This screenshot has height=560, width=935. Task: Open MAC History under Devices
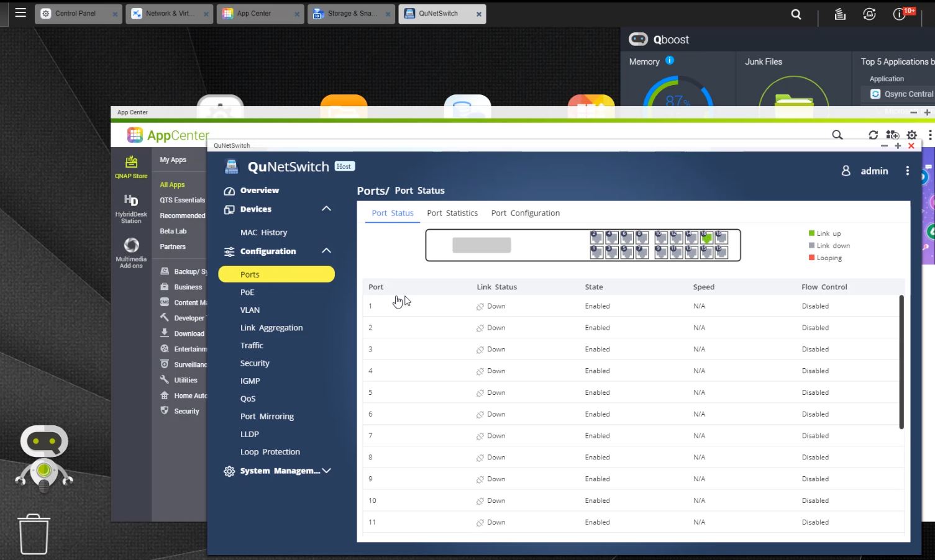(264, 232)
